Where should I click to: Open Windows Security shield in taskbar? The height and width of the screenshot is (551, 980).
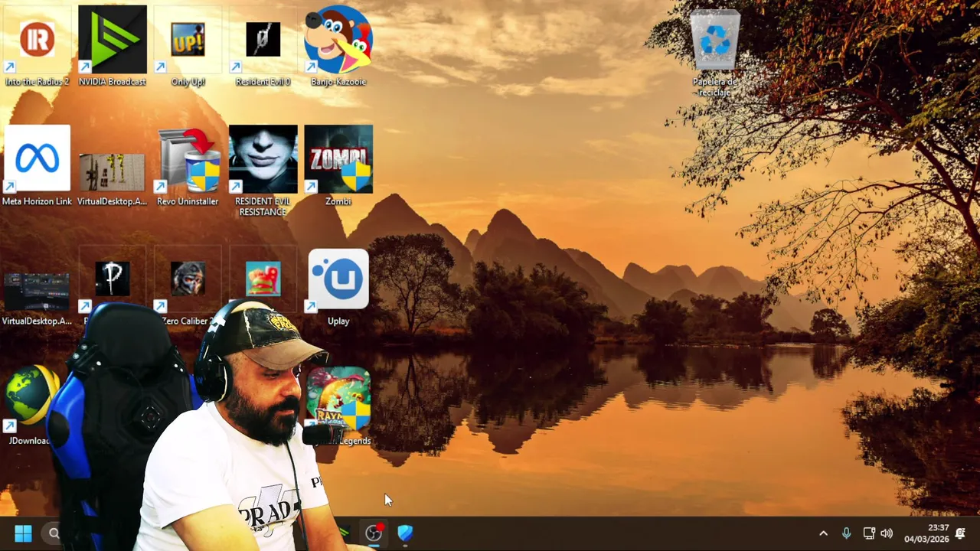(x=405, y=533)
